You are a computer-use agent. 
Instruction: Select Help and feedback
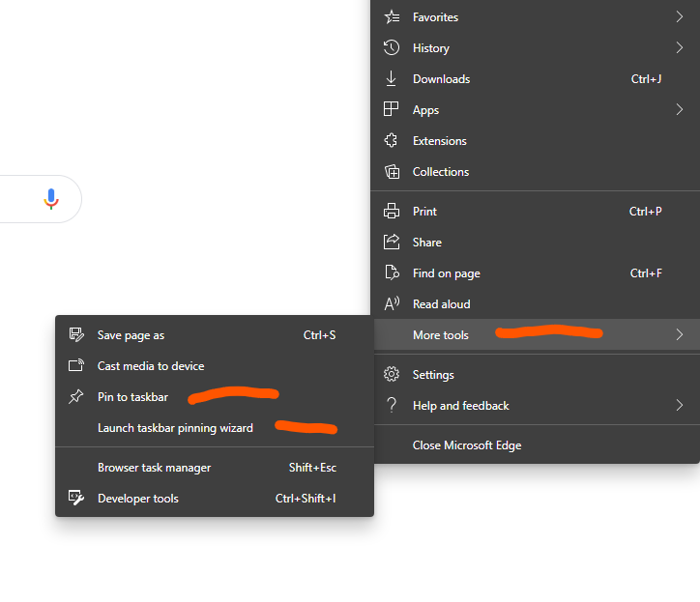click(535, 405)
